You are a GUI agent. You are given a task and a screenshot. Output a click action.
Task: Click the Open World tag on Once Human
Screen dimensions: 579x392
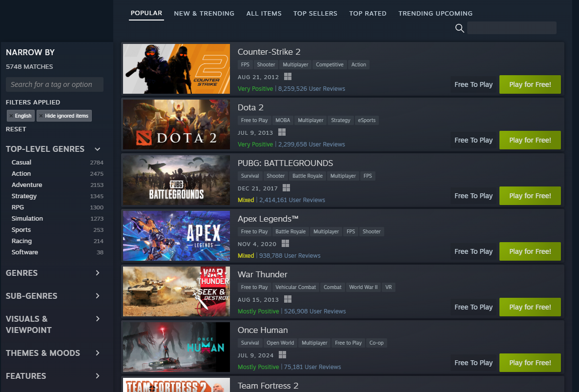pyautogui.click(x=280, y=343)
